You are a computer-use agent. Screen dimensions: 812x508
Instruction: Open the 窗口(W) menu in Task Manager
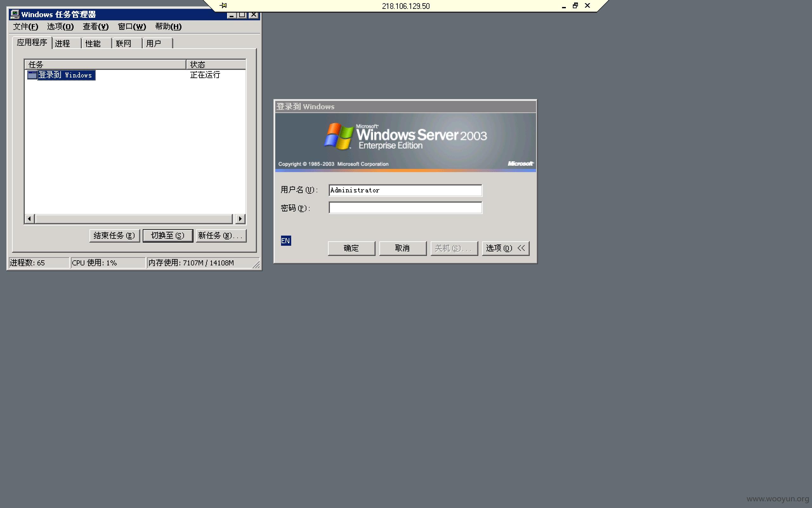[x=132, y=27]
